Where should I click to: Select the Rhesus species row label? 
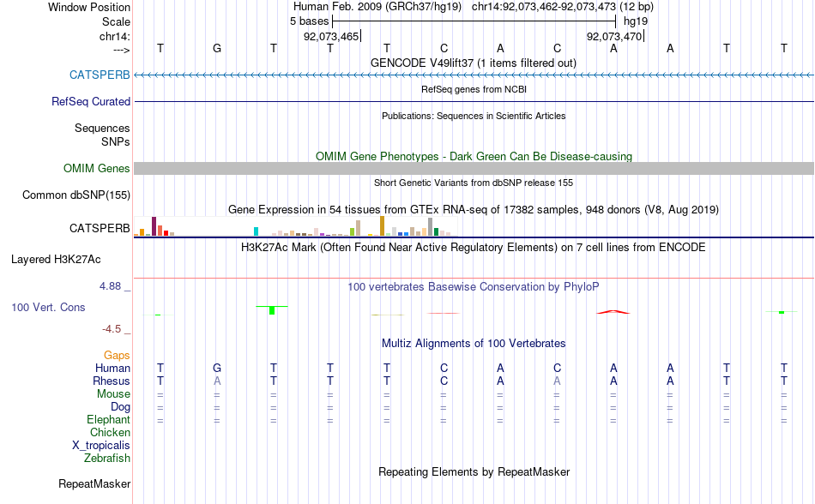(112, 381)
